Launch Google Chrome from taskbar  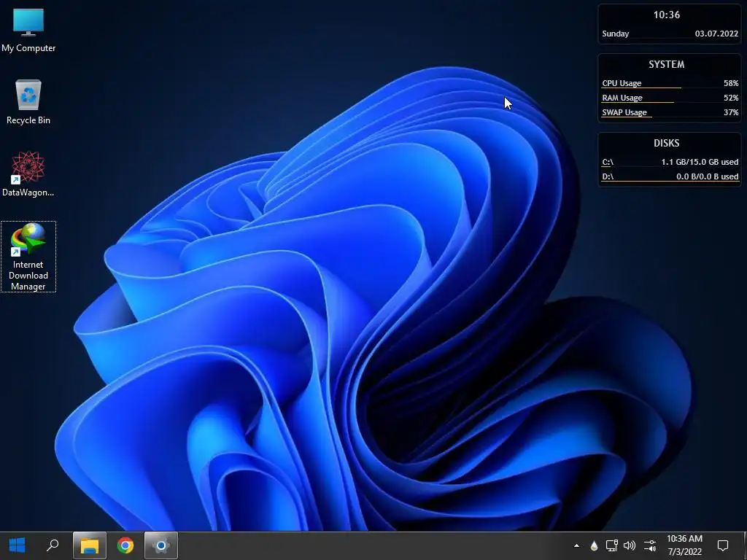click(x=125, y=545)
